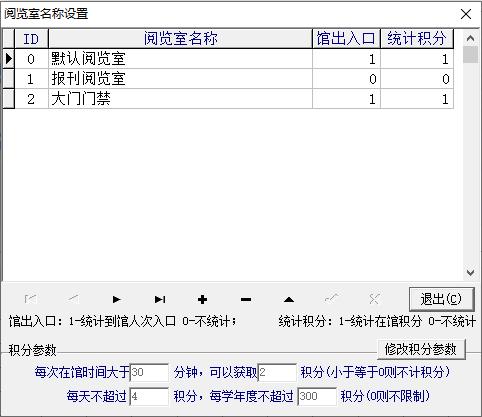Click the down arrow of the scrollbar

click(470, 273)
